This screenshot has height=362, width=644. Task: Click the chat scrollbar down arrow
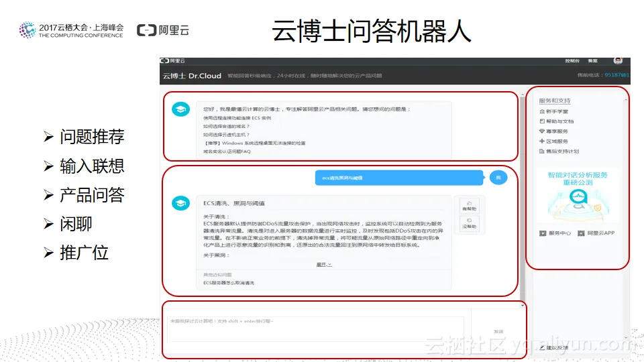pos(523,306)
